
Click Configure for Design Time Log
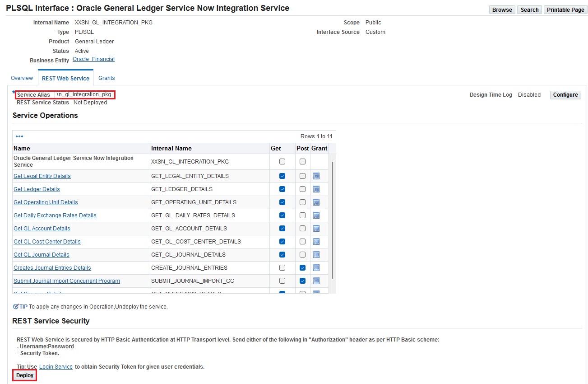[565, 95]
